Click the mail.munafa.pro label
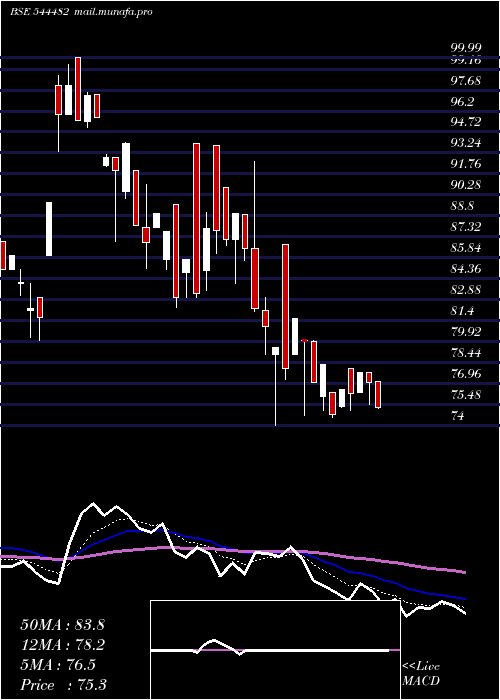 point(112,12)
